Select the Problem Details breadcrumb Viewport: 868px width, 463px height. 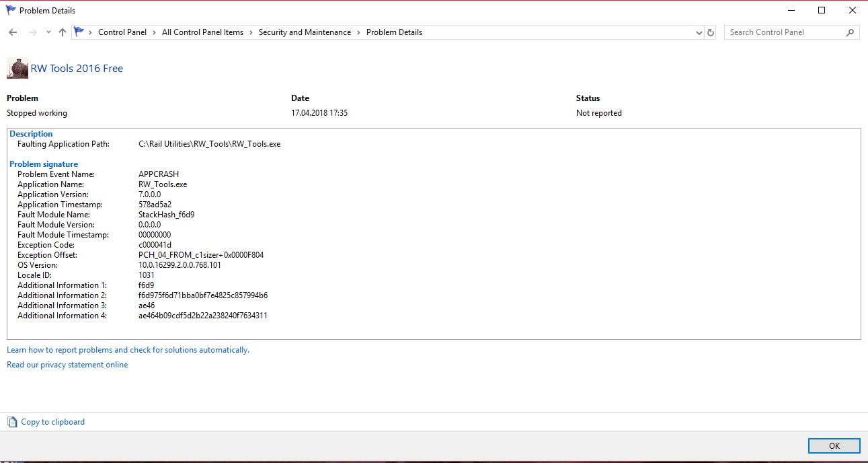click(394, 32)
